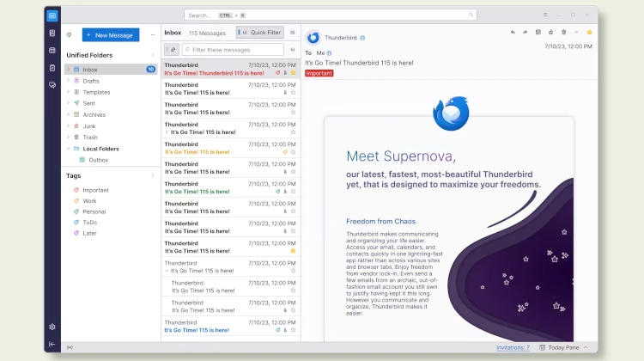The image size is (644, 361).
Task: Collapse the Local Folders tree
Action: [69, 149]
